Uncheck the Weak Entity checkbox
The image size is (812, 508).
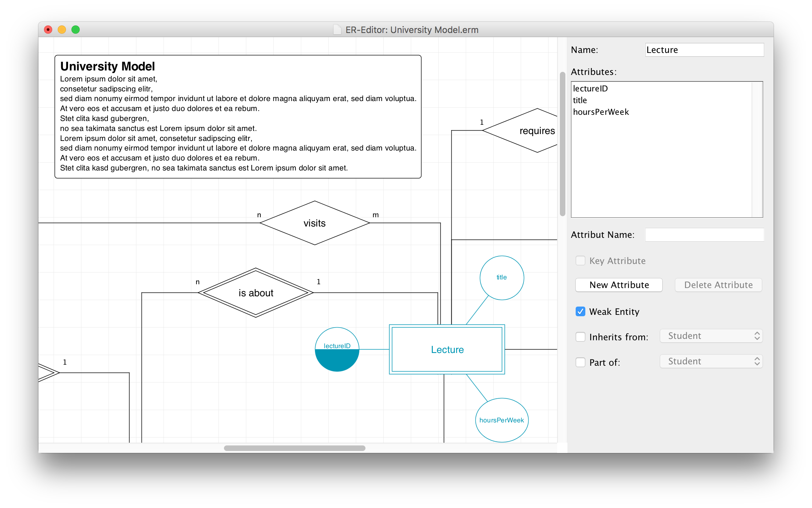click(x=580, y=311)
